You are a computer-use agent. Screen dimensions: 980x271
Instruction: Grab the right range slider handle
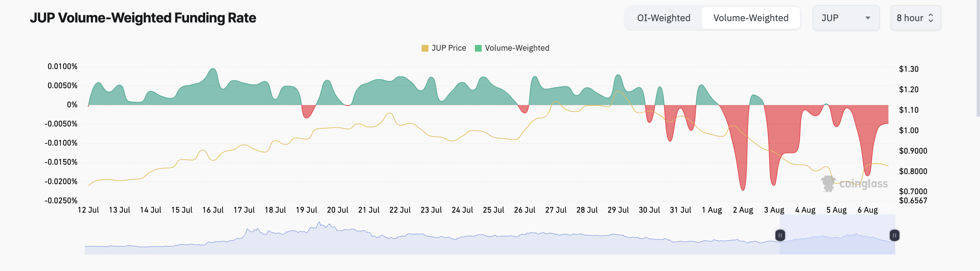click(x=895, y=235)
